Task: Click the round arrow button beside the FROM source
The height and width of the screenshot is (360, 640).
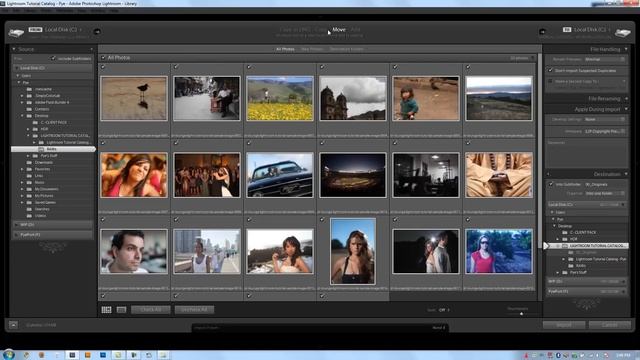Action: tap(97, 31)
